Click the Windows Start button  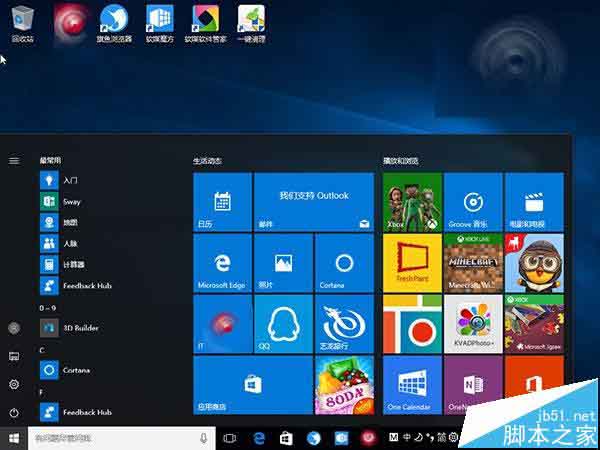(14, 438)
